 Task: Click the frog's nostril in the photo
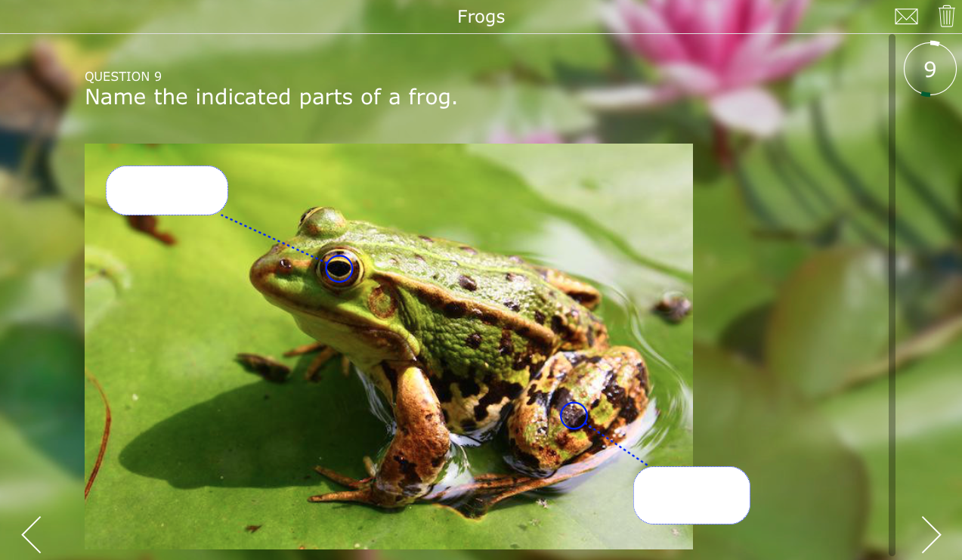click(x=284, y=265)
